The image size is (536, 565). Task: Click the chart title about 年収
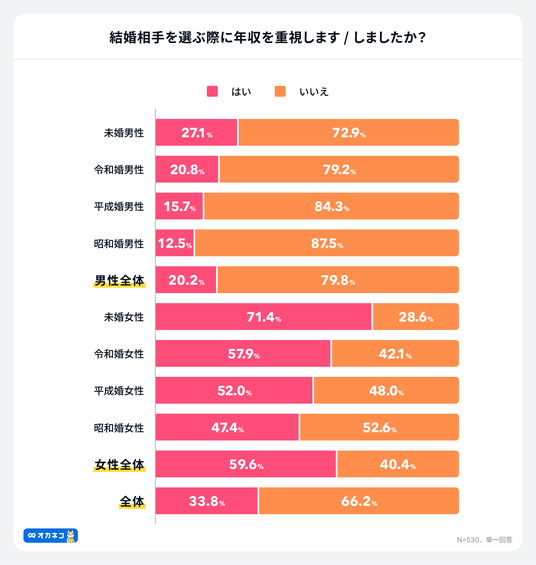pyautogui.click(x=268, y=37)
